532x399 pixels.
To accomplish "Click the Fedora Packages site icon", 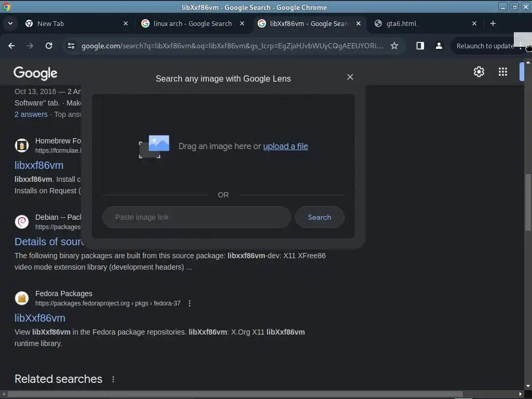I will click(22, 298).
